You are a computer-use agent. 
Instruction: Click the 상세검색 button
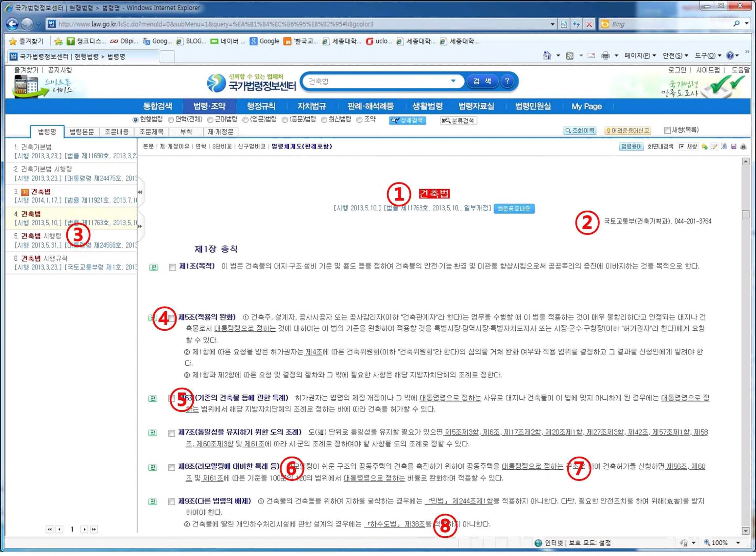click(407, 120)
